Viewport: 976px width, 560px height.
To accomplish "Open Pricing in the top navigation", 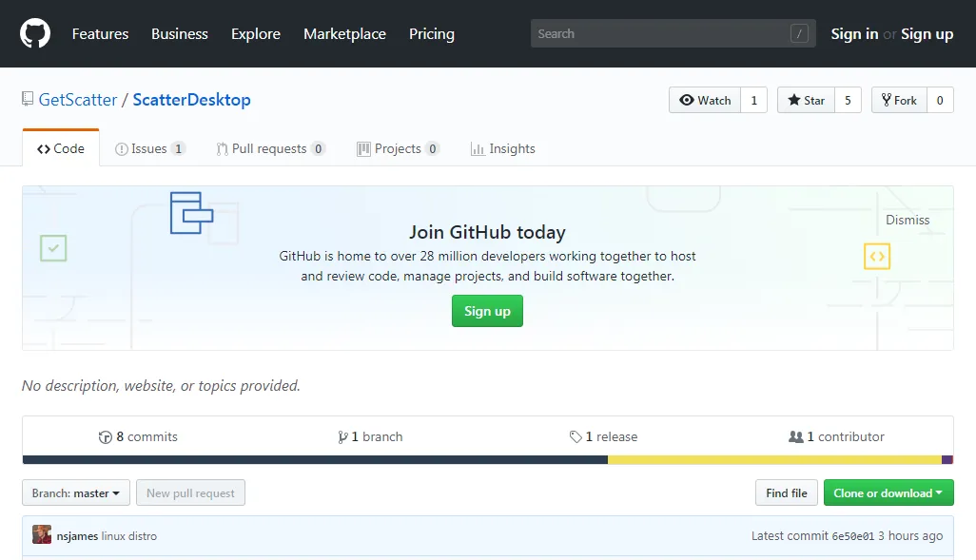I will (x=431, y=33).
